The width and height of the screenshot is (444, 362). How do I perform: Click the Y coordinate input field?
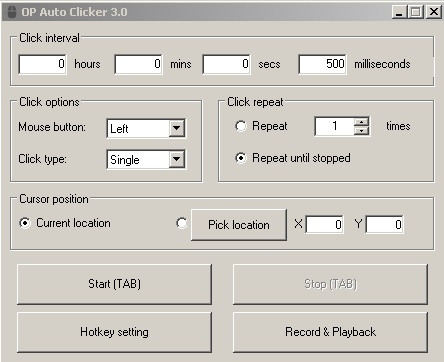[x=385, y=225]
